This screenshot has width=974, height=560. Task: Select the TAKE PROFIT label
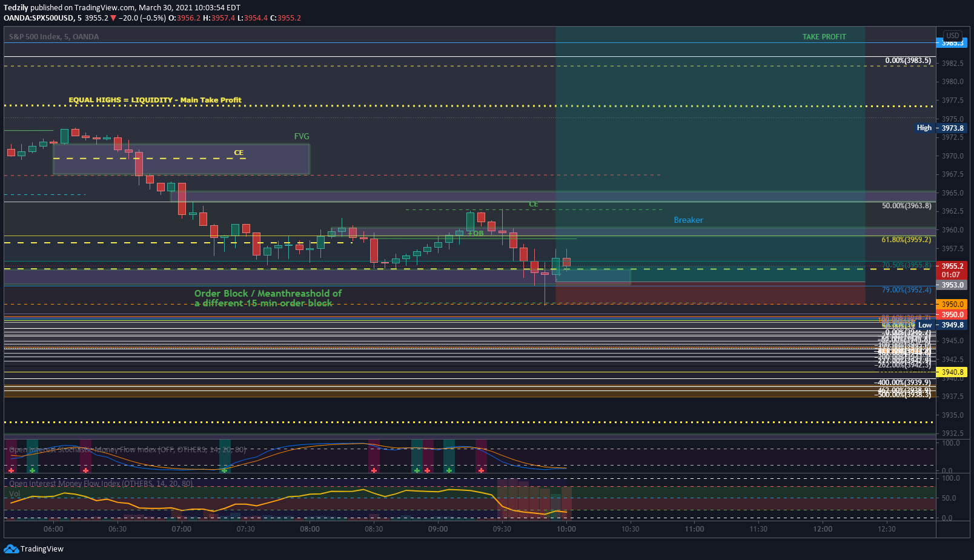pyautogui.click(x=824, y=36)
